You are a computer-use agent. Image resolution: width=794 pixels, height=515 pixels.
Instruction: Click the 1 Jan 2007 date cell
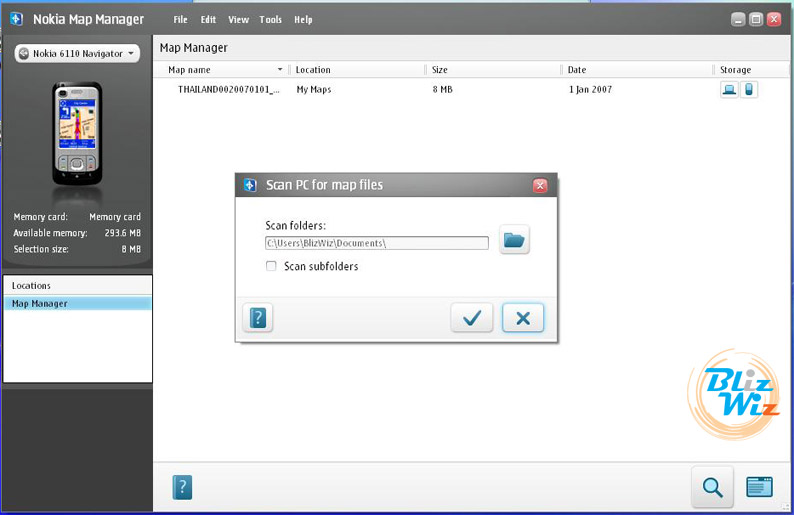pyautogui.click(x=590, y=90)
